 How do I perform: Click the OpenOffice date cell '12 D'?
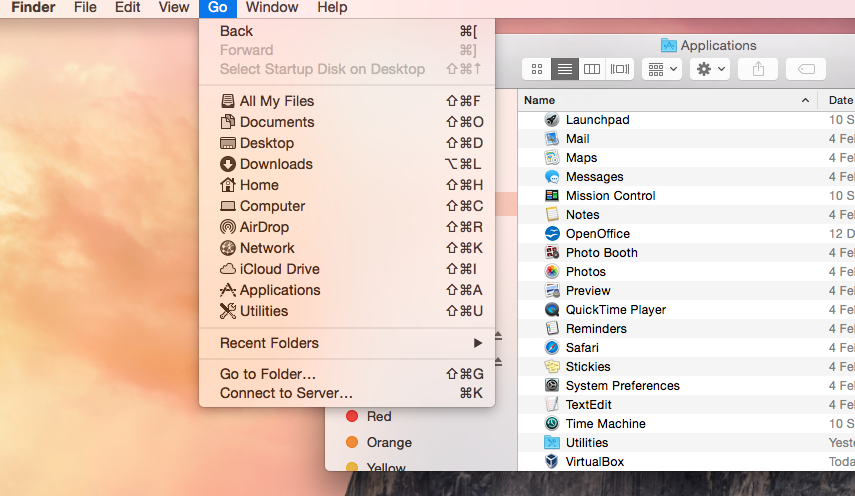click(841, 234)
